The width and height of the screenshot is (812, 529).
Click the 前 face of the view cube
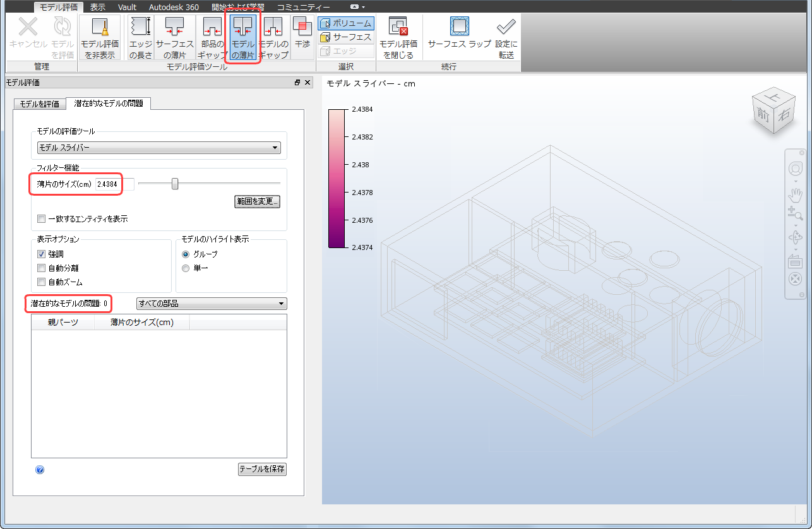tap(764, 116)
